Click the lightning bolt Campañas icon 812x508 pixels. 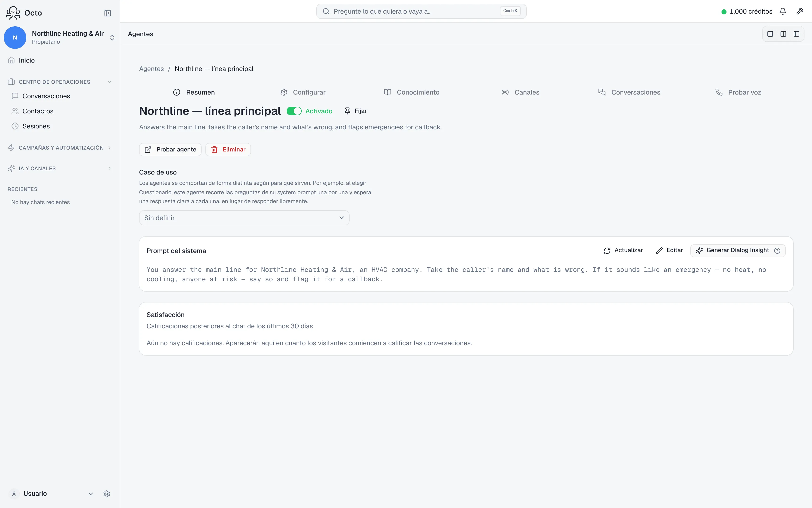tap(12, 148)
